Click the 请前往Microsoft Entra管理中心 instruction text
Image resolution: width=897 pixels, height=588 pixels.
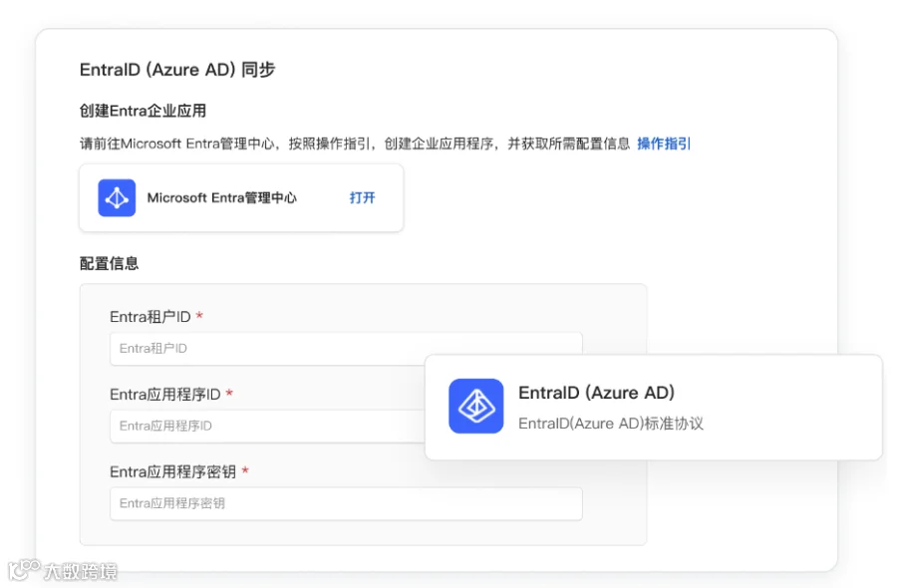[x=355, y=144]
